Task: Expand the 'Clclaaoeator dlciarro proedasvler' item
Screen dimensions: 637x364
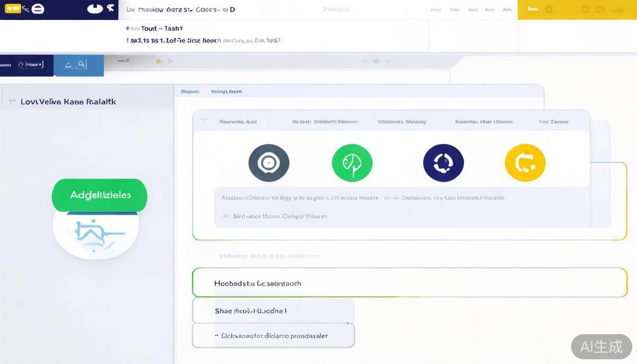Action: tap(217, 336)
